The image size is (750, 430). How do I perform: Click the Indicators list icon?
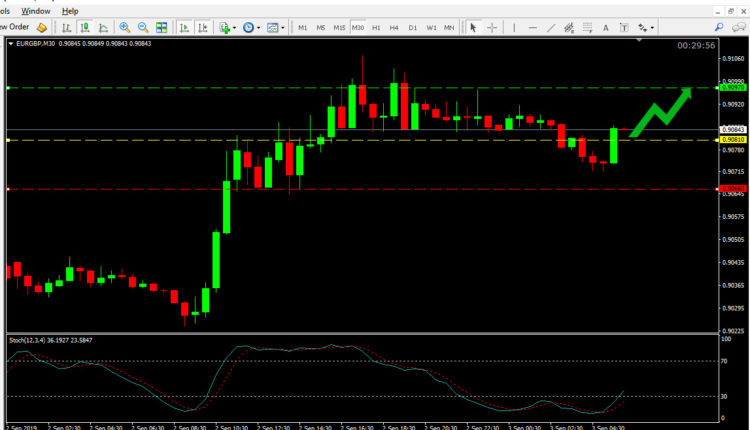[224, 28]
